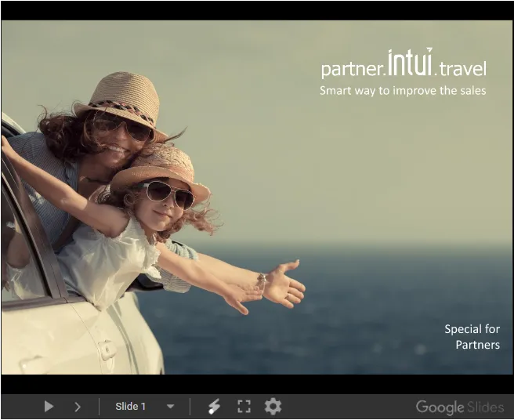Image resolution: width=514 pixels, height=420 pixels.
Task: Click the word 'Slides' in the logo
Action: pyautogui.click(x=485, y=407)
